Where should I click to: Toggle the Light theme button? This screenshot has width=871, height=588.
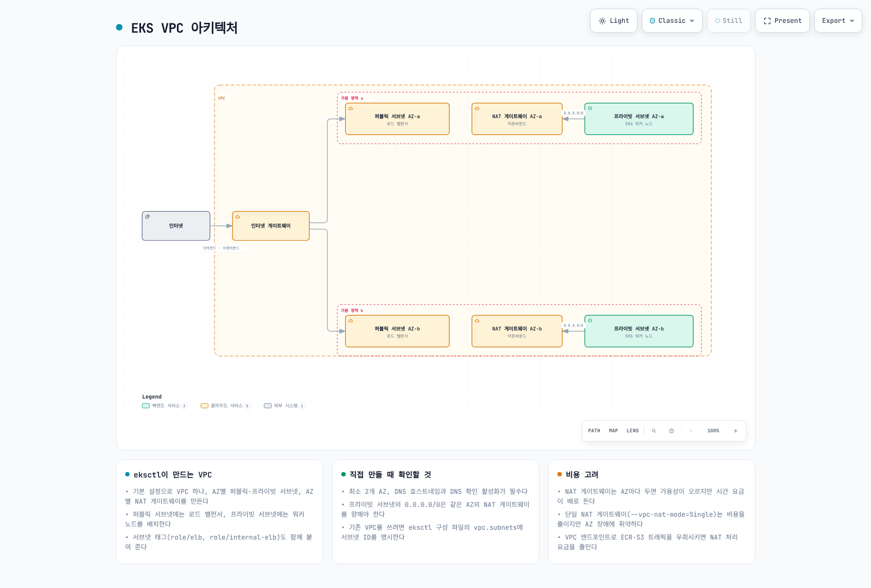coord(614,21)
